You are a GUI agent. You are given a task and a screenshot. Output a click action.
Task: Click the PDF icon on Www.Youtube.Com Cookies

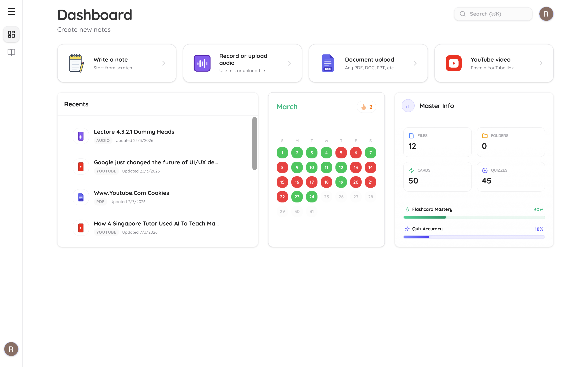click(81, 197)
